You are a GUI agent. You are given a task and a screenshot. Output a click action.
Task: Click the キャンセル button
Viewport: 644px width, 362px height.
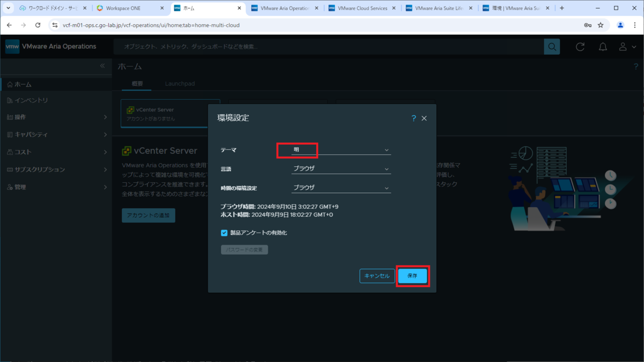coord(377,276)
